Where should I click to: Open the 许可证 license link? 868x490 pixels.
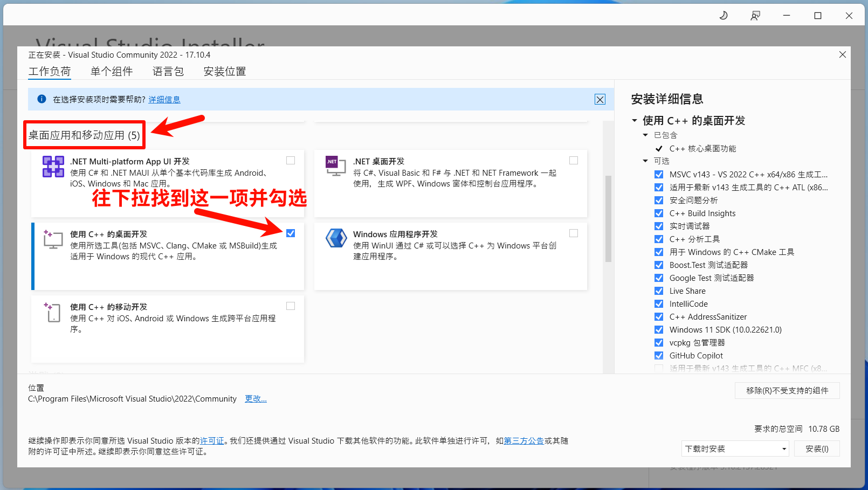click(212, 441)
